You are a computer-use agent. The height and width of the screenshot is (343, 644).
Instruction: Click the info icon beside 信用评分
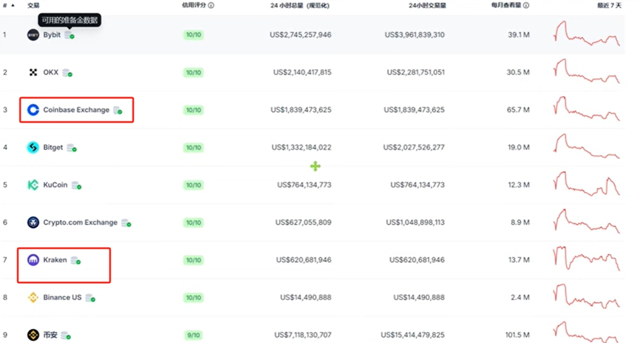point(211,5)
